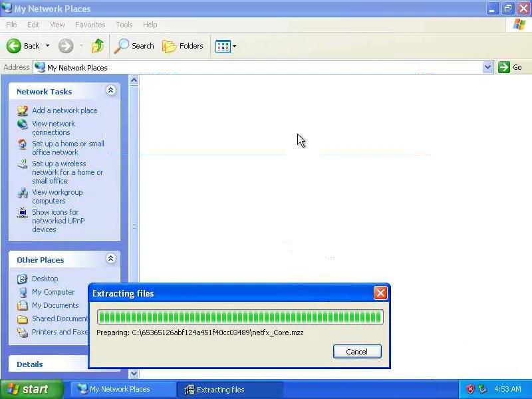Screen dimensions: 532x399
Task: Click the greyed Forward arrow button
Action: (x=66, y=46)
